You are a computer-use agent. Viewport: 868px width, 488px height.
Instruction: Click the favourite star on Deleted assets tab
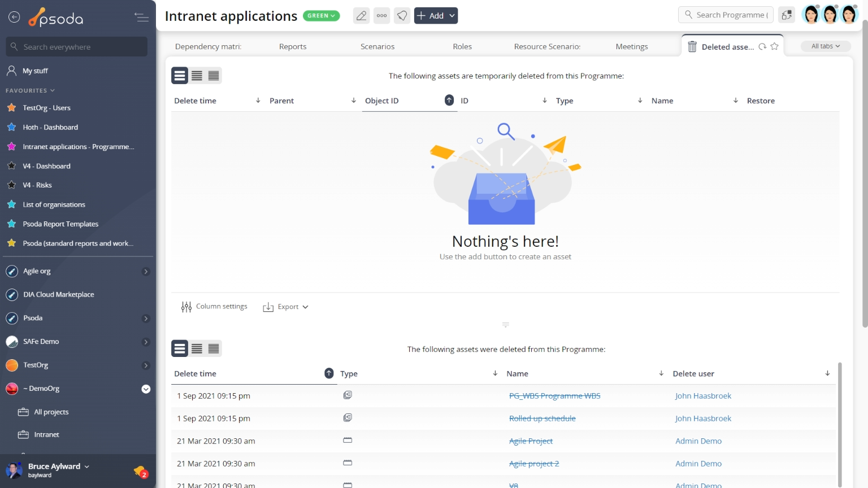pos(774,47)
